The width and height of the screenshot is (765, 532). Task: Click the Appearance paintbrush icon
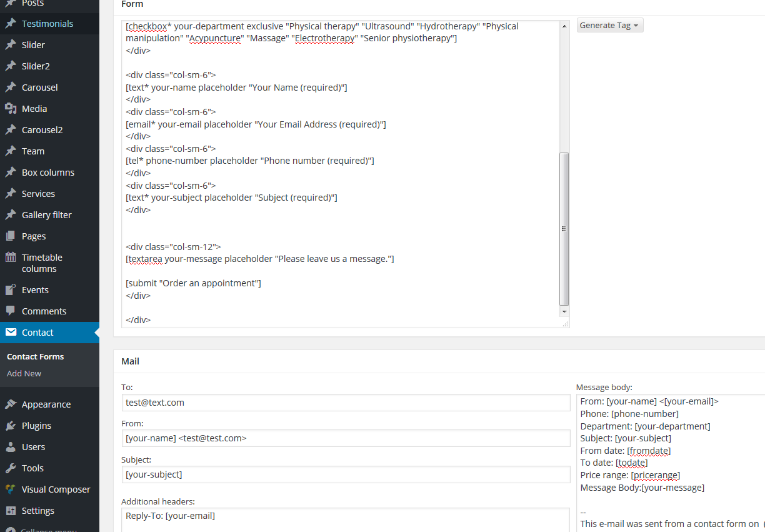(11, 404)
